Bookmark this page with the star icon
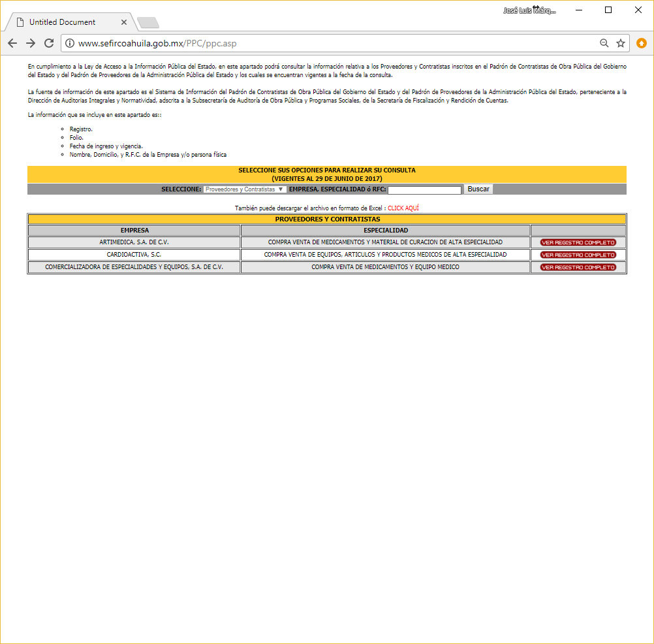 point(621,43)
